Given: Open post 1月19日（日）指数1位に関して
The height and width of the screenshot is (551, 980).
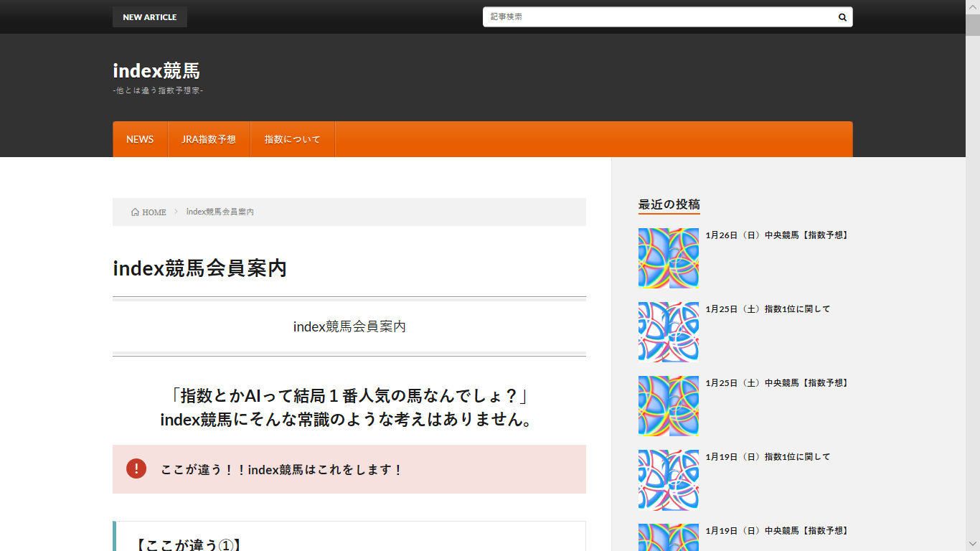Looking at the screenshot, I should 768,456.
